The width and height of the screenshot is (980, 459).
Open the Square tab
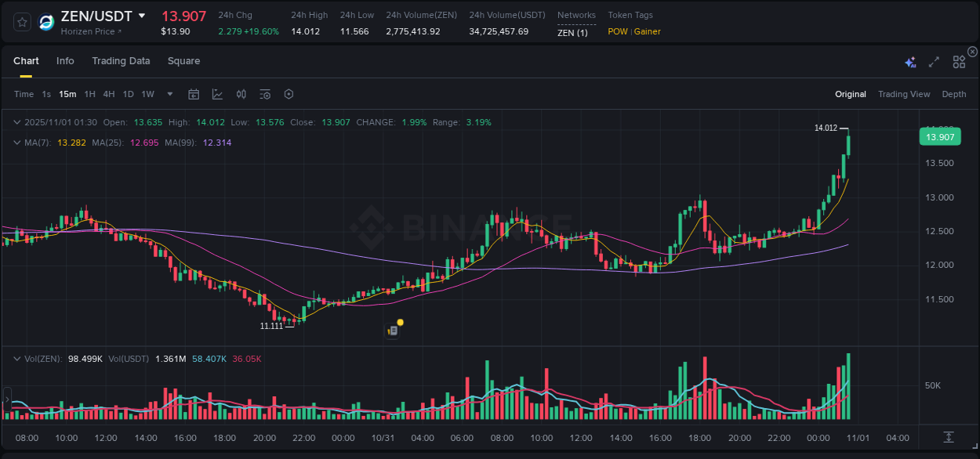tap(183, 60)
